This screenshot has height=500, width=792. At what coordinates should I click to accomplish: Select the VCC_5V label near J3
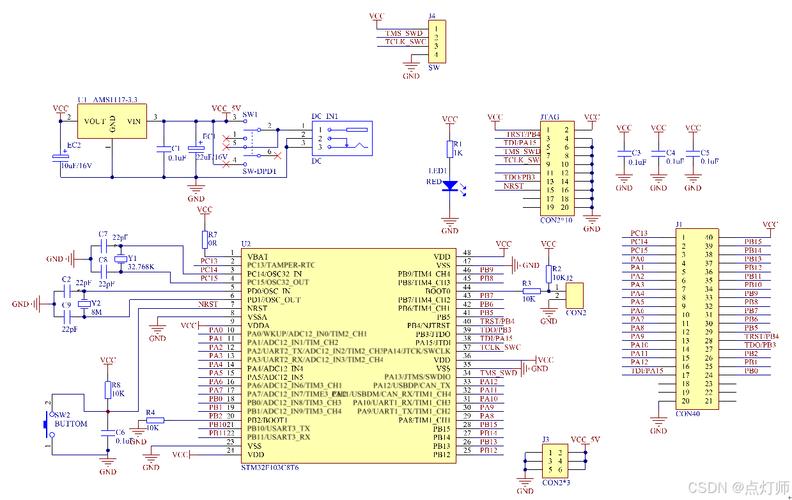click(x=585, y=439)
